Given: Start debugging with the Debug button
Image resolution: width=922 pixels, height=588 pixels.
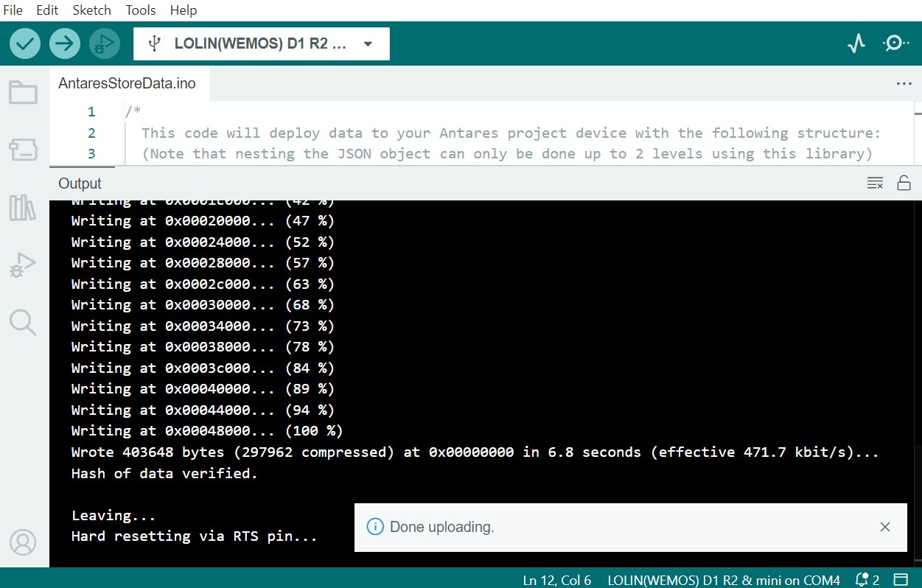Looking at the screenshot, I should [105, 43].
